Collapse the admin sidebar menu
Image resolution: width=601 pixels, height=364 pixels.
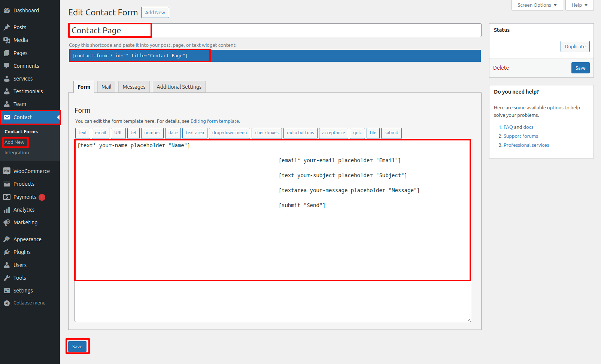(25, 303)
